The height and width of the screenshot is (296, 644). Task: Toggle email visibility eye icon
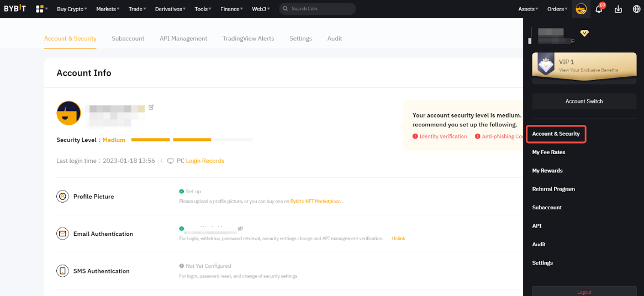[x=241, y=228]
